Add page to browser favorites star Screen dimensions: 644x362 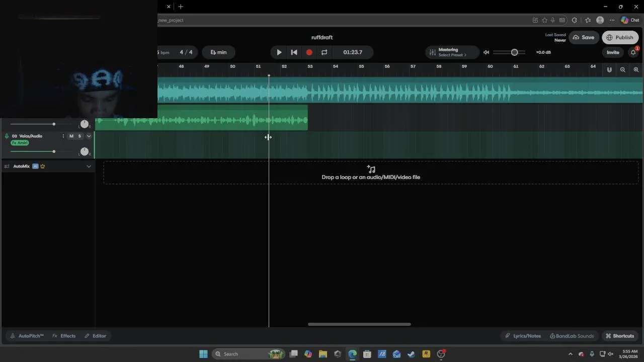pos(544,20)
